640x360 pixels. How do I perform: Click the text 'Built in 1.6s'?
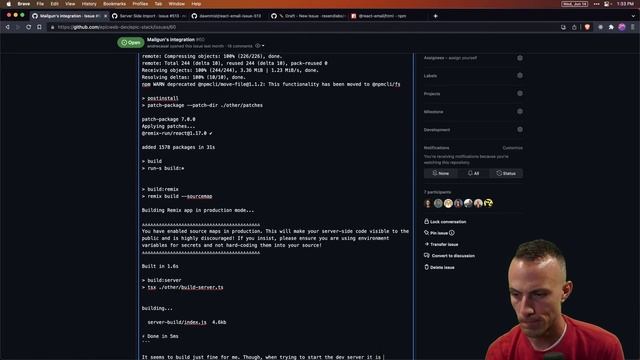pos(160,266)
